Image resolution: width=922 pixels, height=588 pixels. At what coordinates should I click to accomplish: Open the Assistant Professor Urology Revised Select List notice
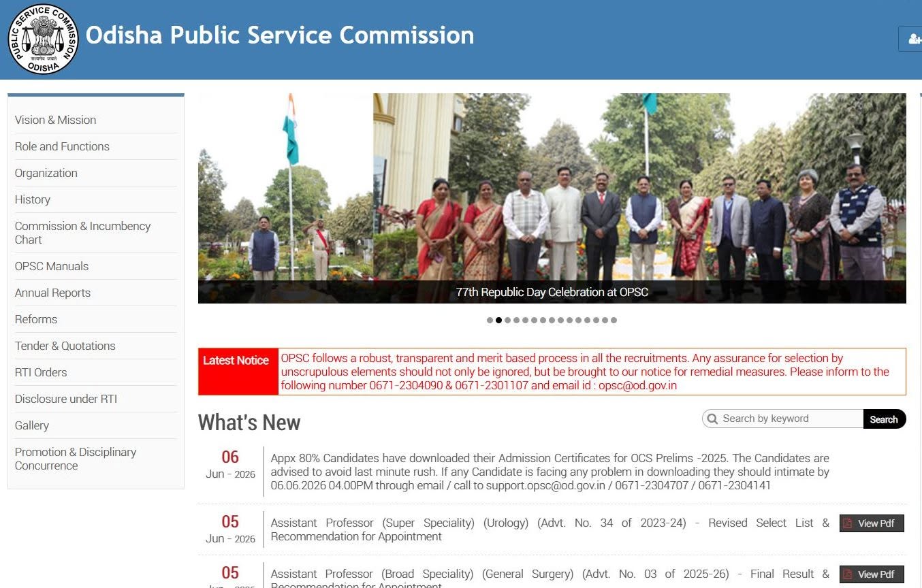550,529
